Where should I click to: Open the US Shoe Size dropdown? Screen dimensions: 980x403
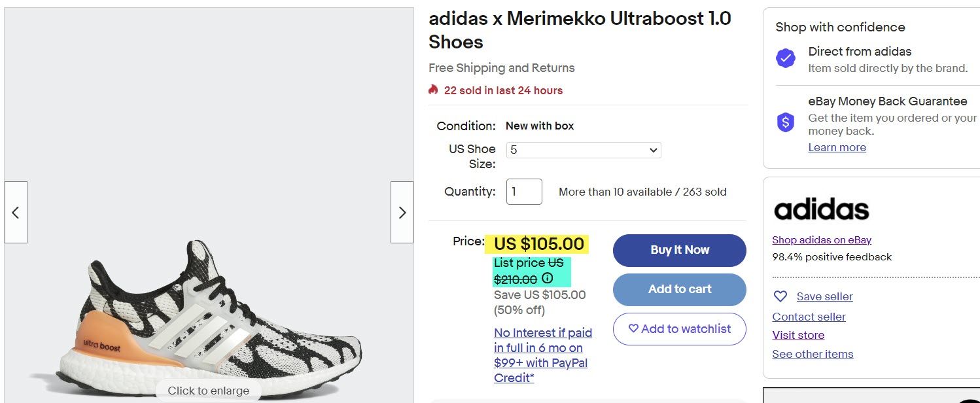click(584, 150)
